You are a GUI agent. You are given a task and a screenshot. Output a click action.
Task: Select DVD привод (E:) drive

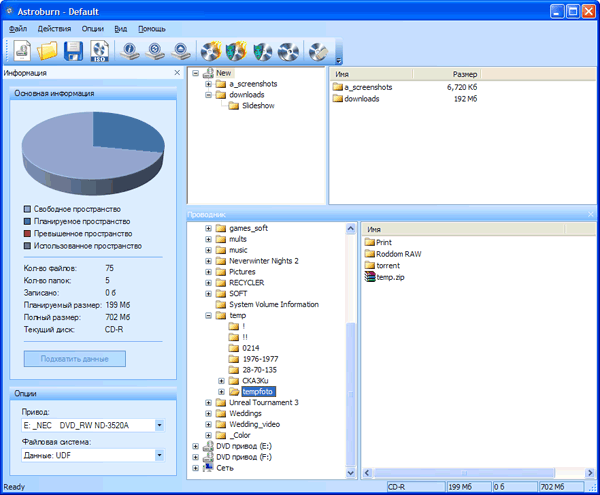point(244,446)
